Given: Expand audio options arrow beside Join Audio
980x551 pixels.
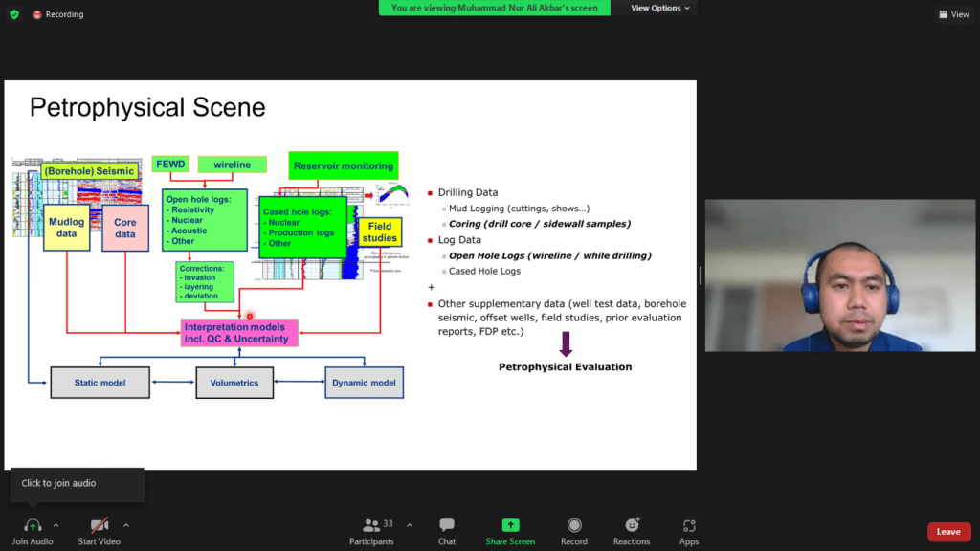Looking at the screenshot, I should tap(56, 525).
